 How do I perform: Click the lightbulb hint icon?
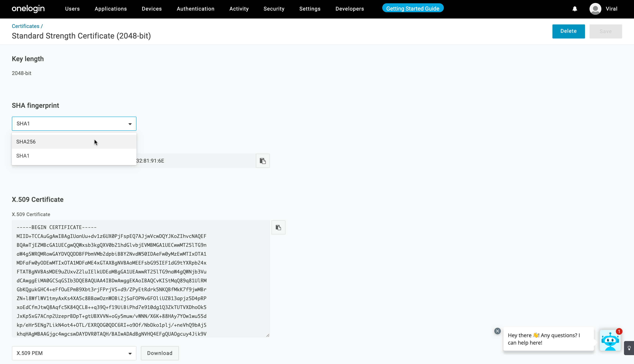pos(629,348)
